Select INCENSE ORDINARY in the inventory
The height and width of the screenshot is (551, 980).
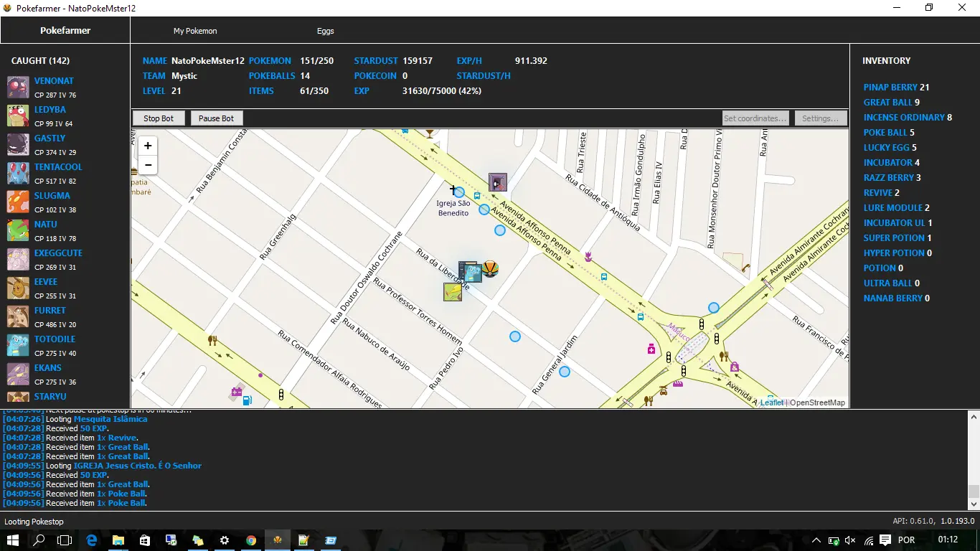click(x=908, y=117)
